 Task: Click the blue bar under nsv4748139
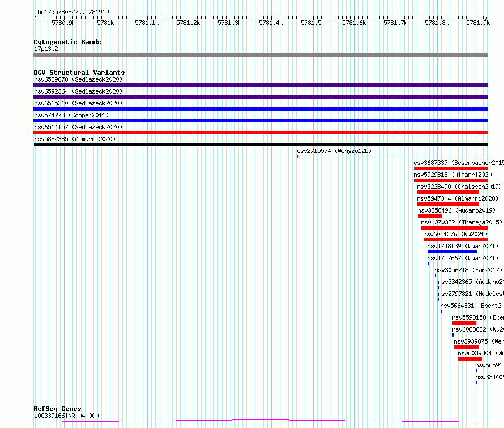pyautogui.click(x=452, y=252)
